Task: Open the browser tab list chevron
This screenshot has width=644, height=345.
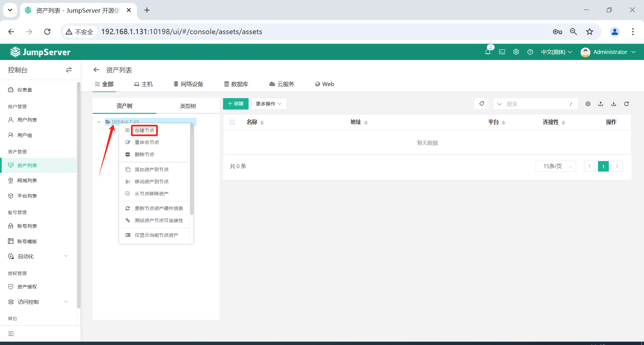Action: pyautogui.click(x=10, y=10)
